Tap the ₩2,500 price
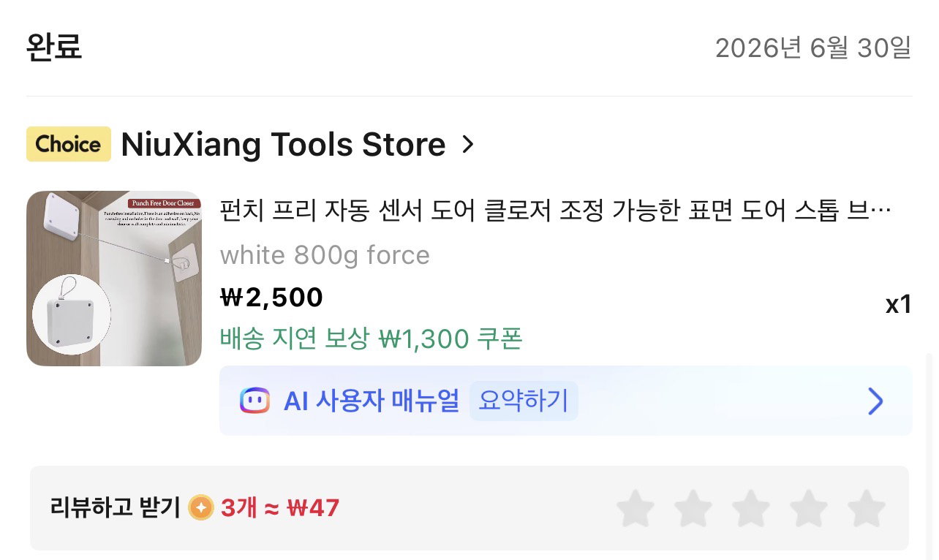The width and height of the screenshot is (939, 560). click(x=271, y=298)
